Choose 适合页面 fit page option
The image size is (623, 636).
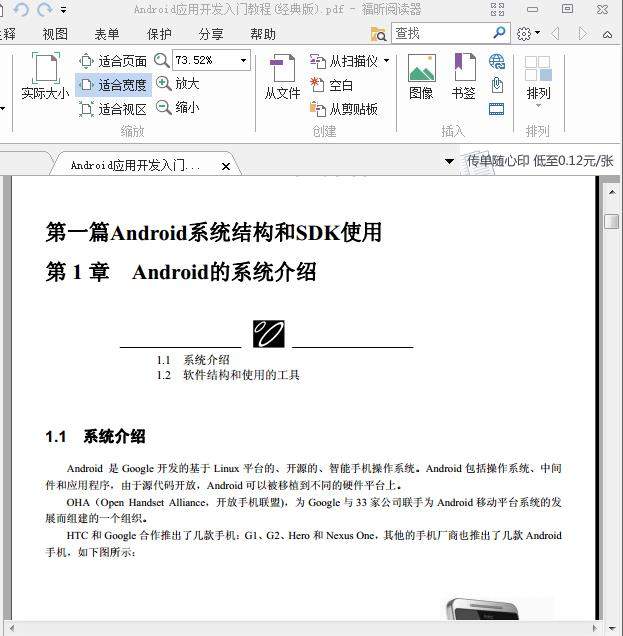[x=113, y=61]
